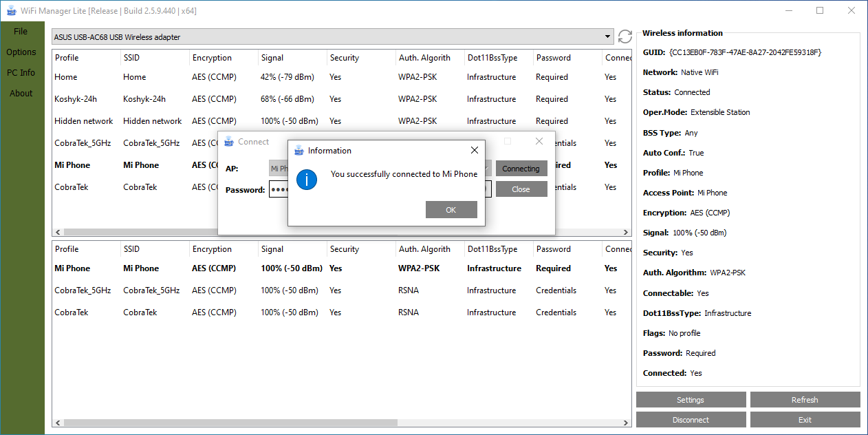This screenshot has width=868, height=435.
Task: Click right arrow of top table scrollbar
Action: pos(626,232)
